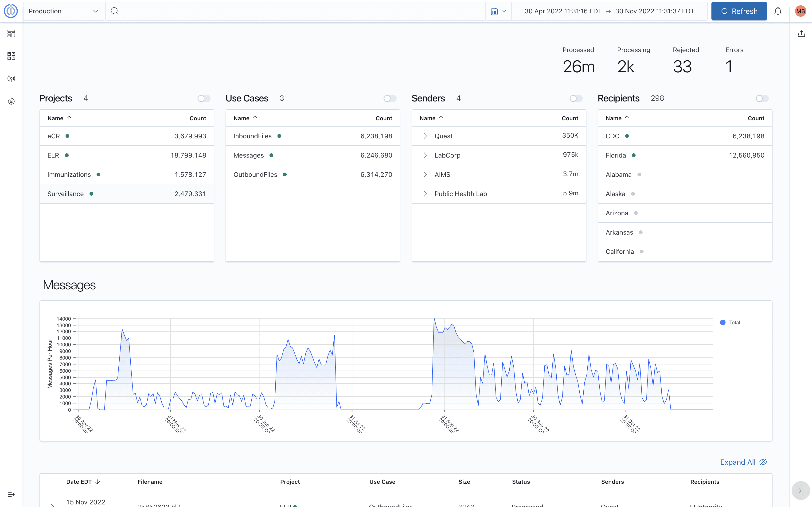Open the dashboard layout sidebar icon
This screenshot has width=812, height=507.
[x=11, y=34]
